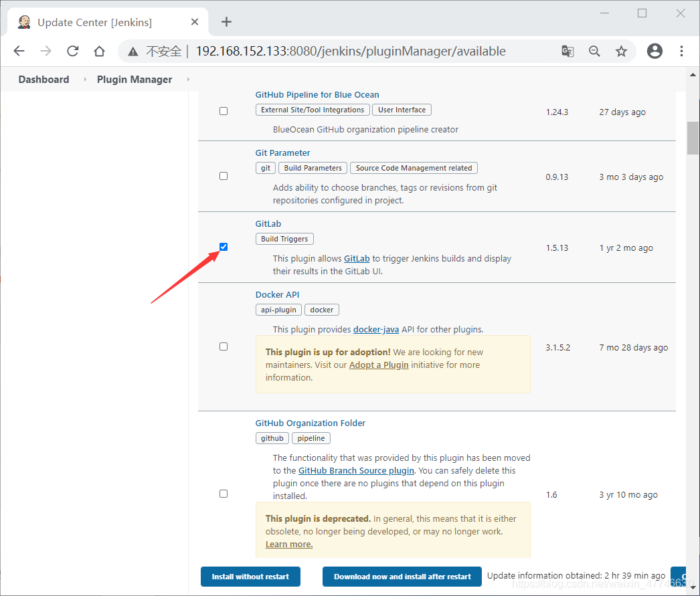Check the Git Parameter plugin checkbox
Screen dimensions: 700x596
coord(224,176)
